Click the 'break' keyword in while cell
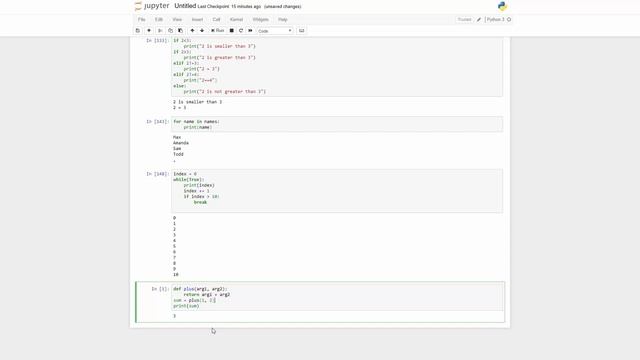The width and height of the screenshot is (640, 360). tap(200, 202)
